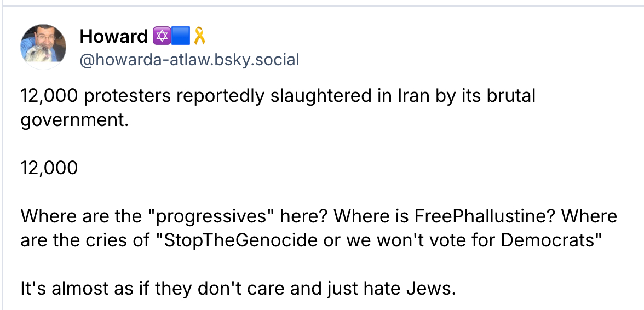Click Howard's profile avatar photo
This screenshot has height=310, width=644.
[43, 47]
